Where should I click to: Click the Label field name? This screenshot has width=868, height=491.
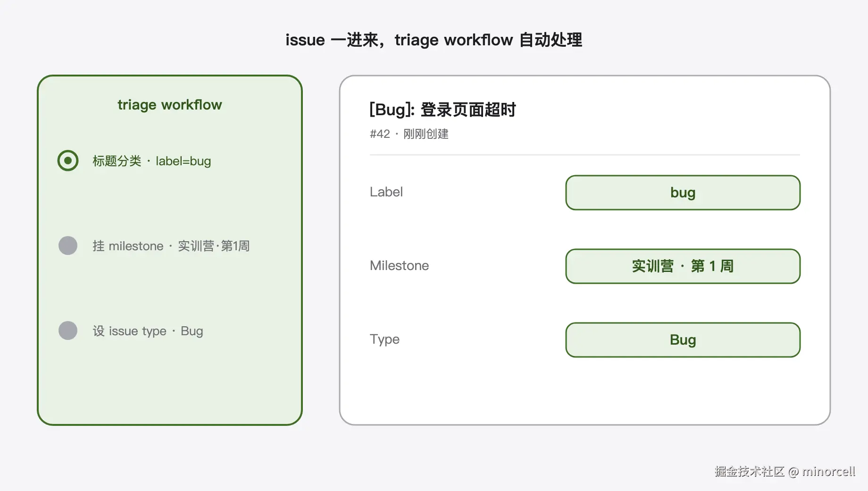pyautogui.click(x=386, y=192)
